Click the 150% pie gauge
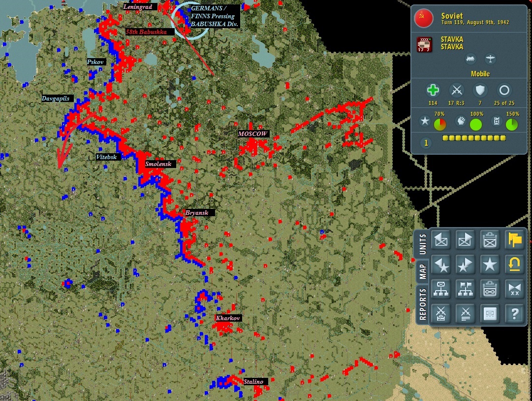Image resolution: width=532 pixels, height=401 pixels. pos(512,125)
